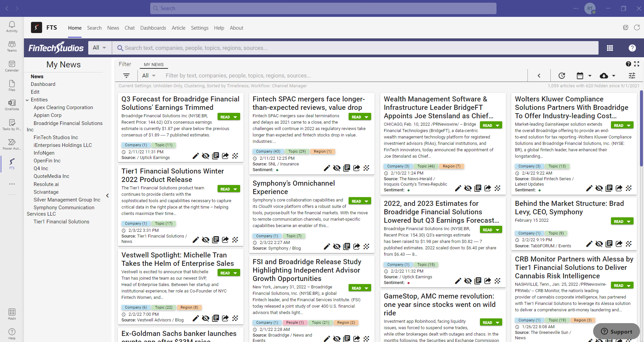Open the OneNote app icon
644x342 pixels.
tap(12, 105)
